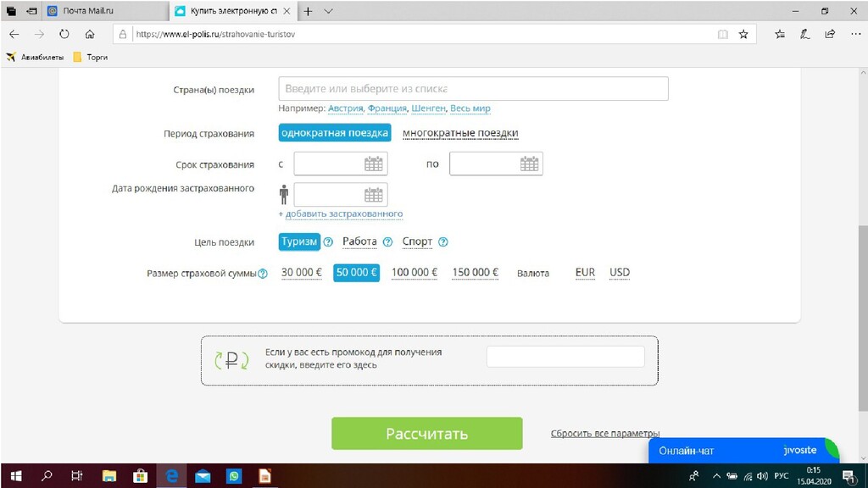Screen dimensions: 868x488
Task: Choose Работа as trip purpose
Action: (x=359, y=241)
